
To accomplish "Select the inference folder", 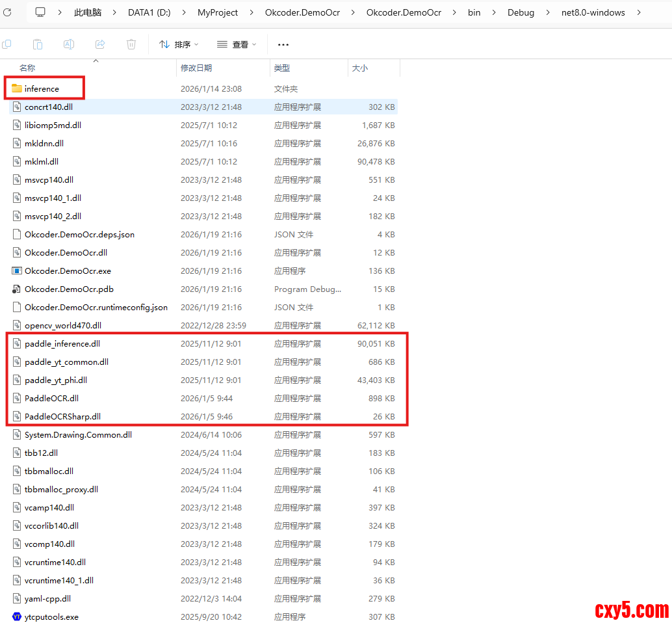I will click(x=42, y=88).
